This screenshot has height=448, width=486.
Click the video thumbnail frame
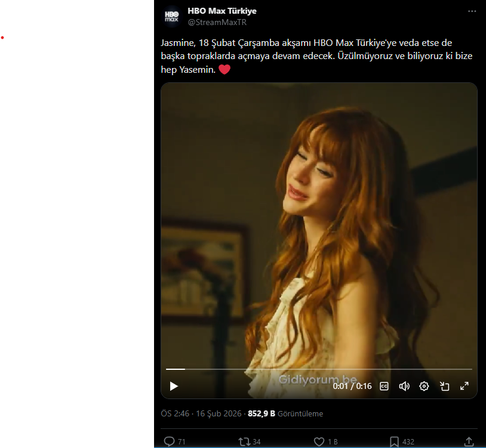pyautogui.click(x=319, y=221)
